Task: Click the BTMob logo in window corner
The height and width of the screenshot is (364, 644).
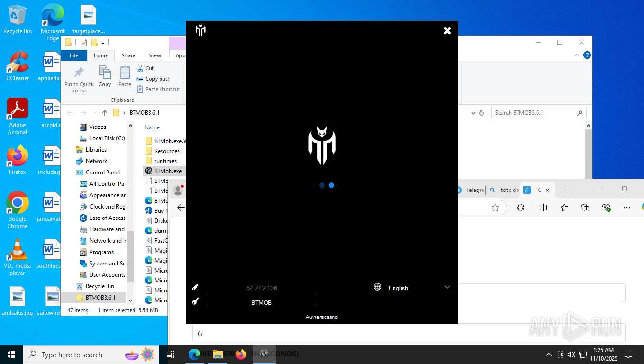Action: (x=200, y=30)
